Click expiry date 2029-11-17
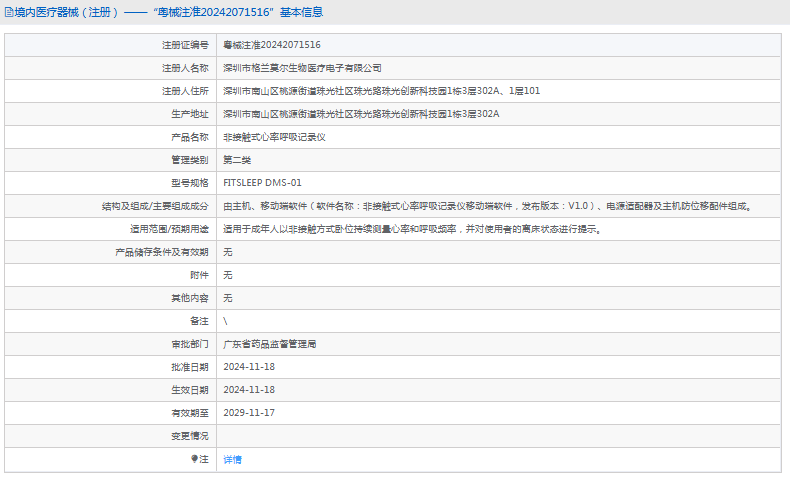 click(249, 413)
